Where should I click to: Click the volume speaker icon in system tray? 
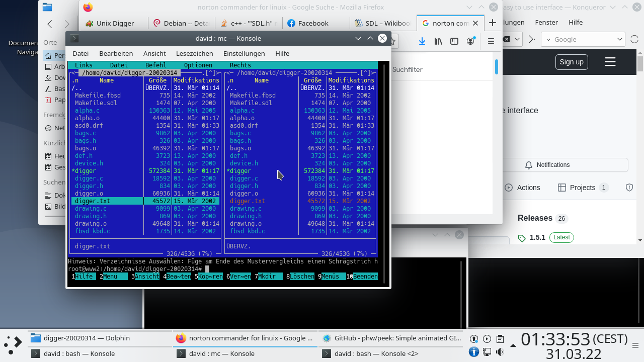click(500, 351)
